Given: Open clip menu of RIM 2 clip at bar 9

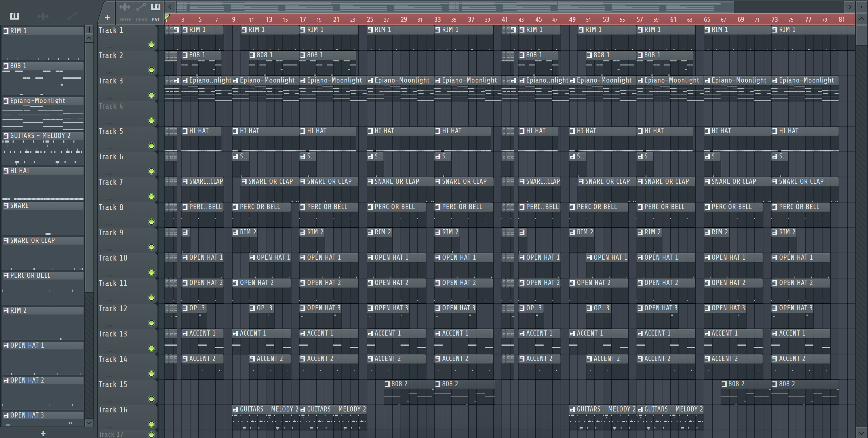Looking at the screenshot, I should [x=235, y=232].
